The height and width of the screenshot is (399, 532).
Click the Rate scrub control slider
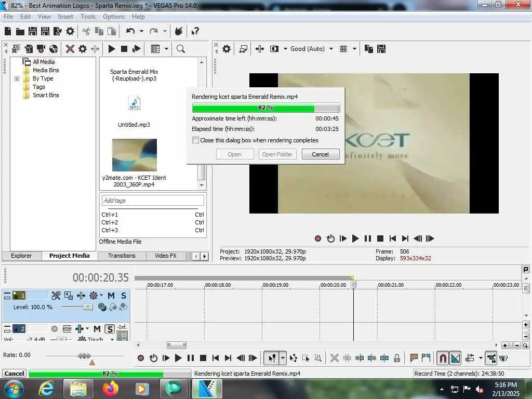pos(84,356)
